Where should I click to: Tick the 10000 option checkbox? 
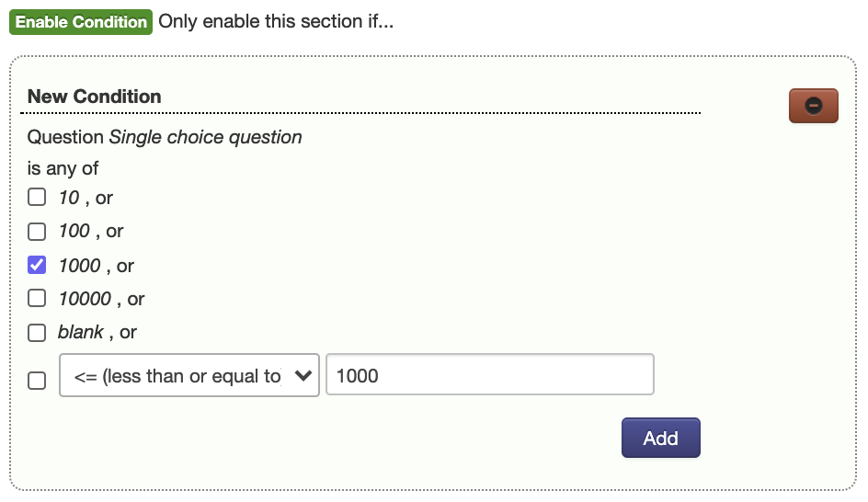tap(37, 298)
